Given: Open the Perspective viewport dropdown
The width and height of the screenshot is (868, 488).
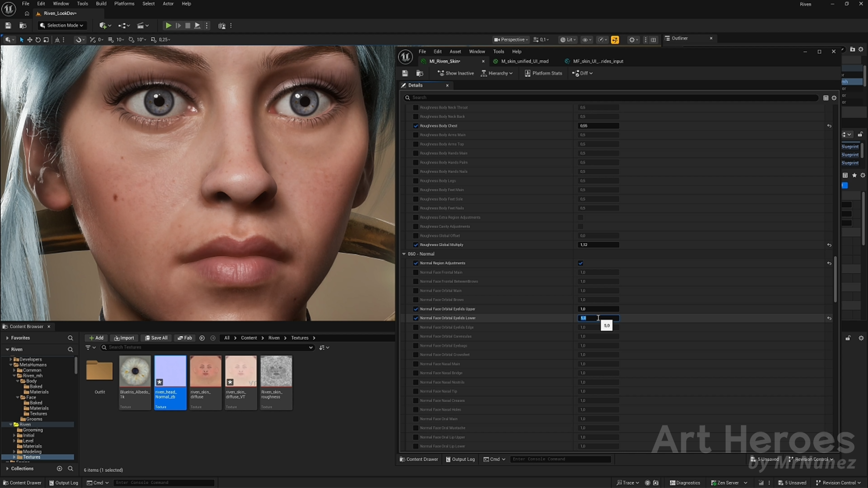Looking at the screenshot, I should pos(511,40).
